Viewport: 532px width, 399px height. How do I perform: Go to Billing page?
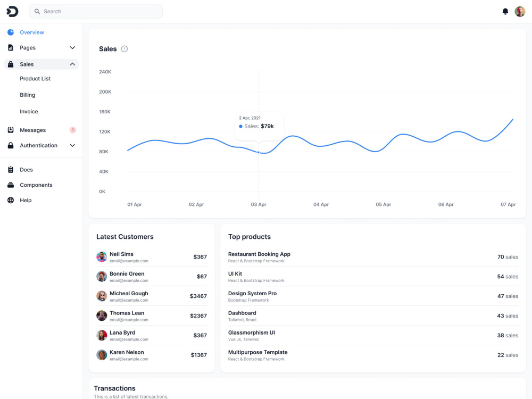click(x=28, y=95)
